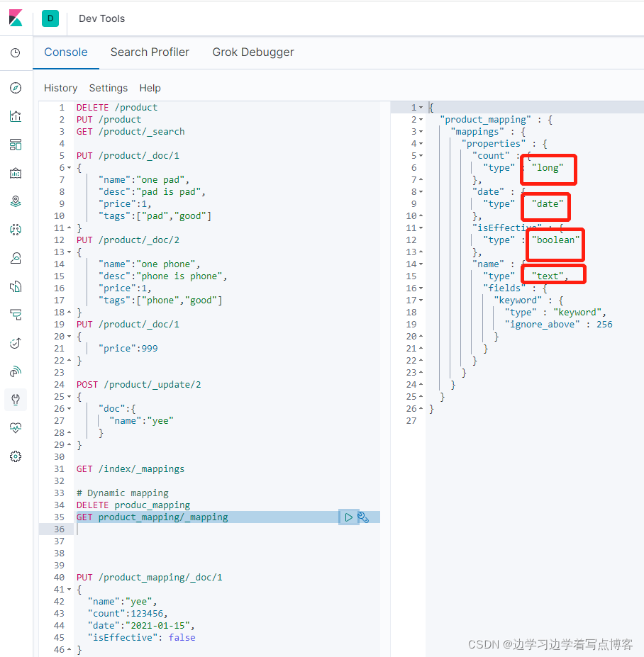The image size is (644, 657).
Task: Select the Canvas icon in the sidebar
Action: pyautogui.click(x=16, y=173)
